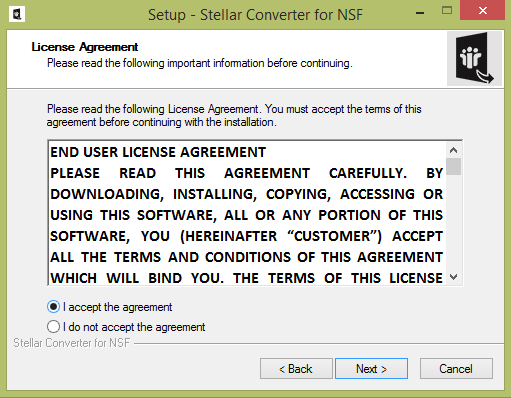Click the Stellar Converter NSF logo image
The height and width of the screenshot is (398, 511).
[474, 59]
